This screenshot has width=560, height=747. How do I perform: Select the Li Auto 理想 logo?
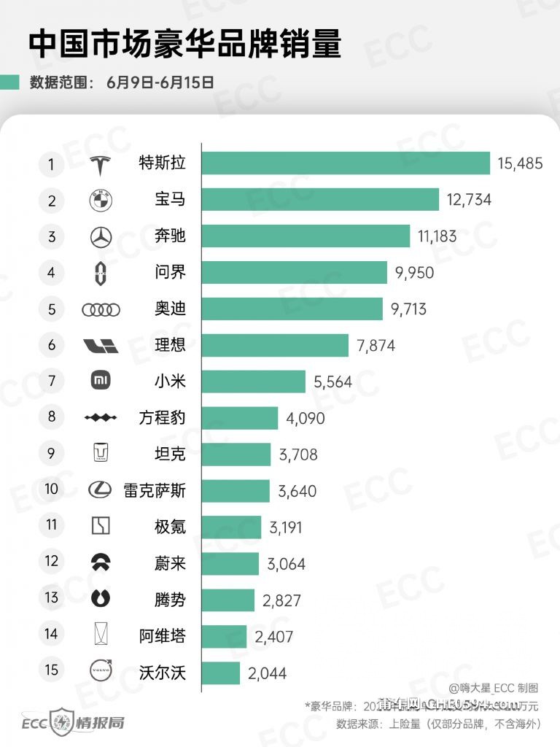[x=101, y=345]
